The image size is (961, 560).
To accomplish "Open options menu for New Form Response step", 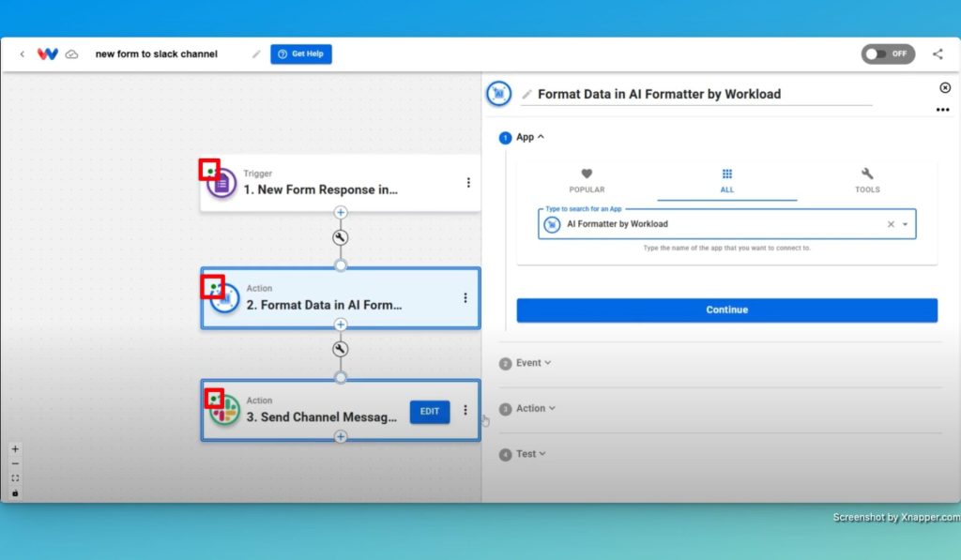I will click(468, 183).
